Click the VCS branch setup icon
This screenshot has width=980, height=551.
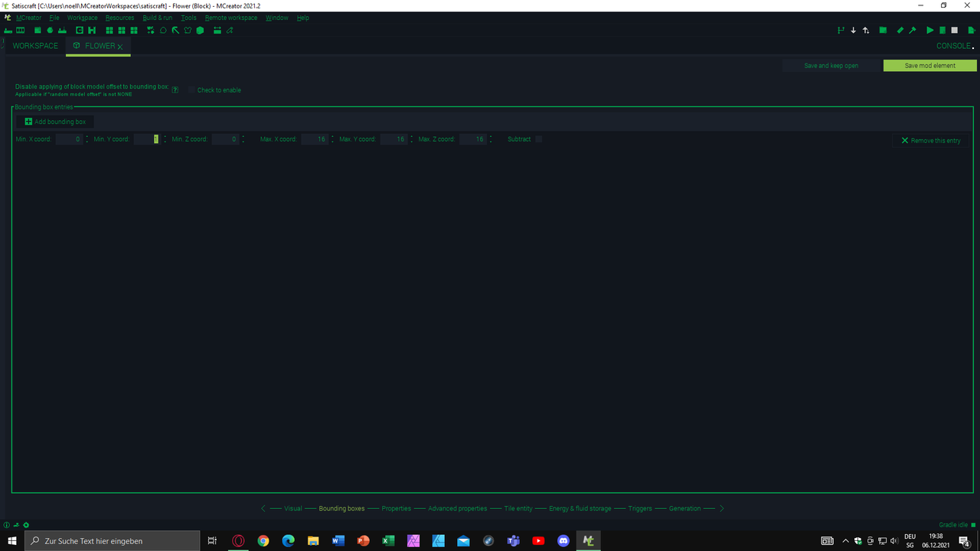tap(841, 31)
